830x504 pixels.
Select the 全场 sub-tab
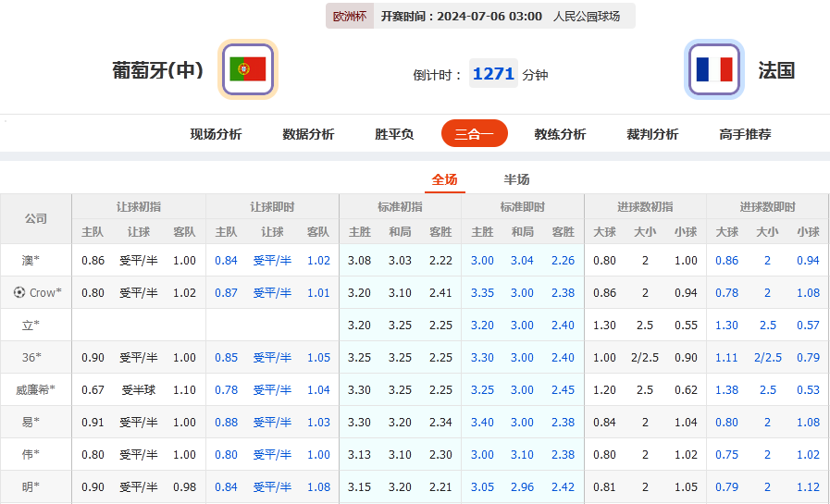pos(444,179)
